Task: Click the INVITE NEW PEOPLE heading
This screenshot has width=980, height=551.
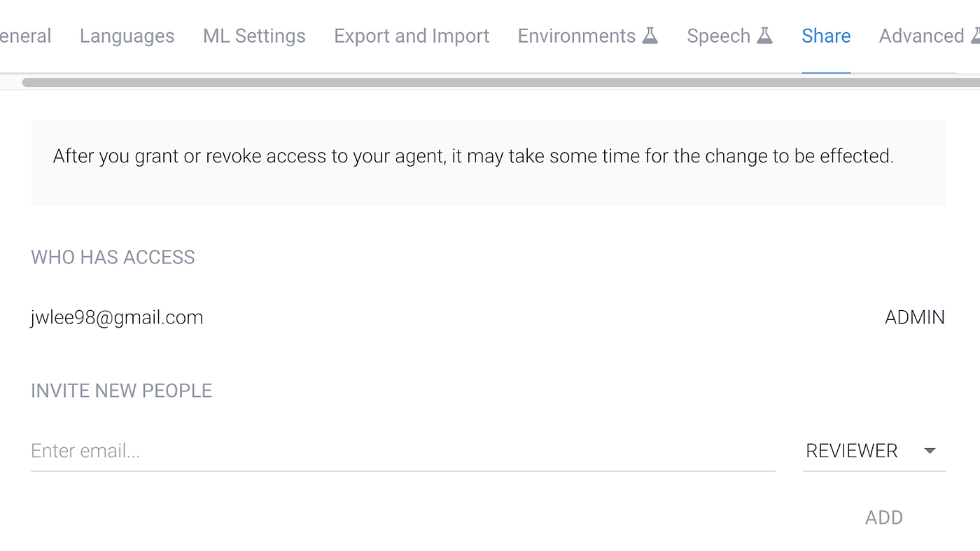Action: [x=121, y=391]
